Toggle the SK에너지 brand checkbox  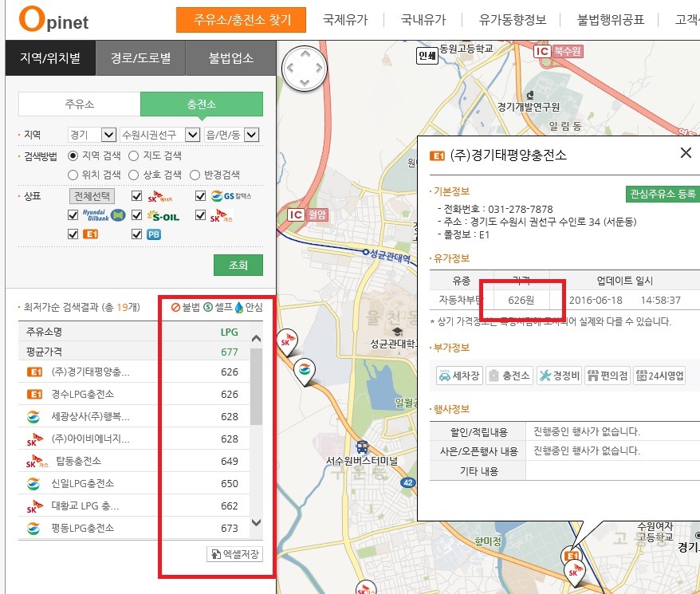click(136, 195)
